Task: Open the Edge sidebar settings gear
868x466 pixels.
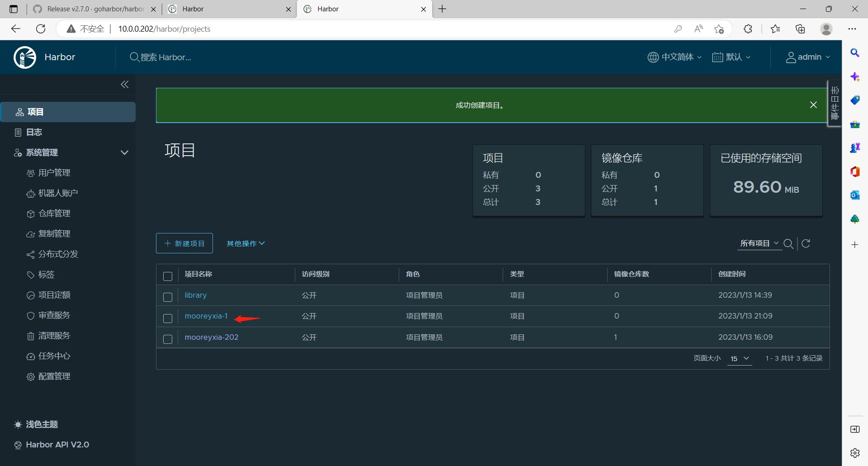Action: 855,453
